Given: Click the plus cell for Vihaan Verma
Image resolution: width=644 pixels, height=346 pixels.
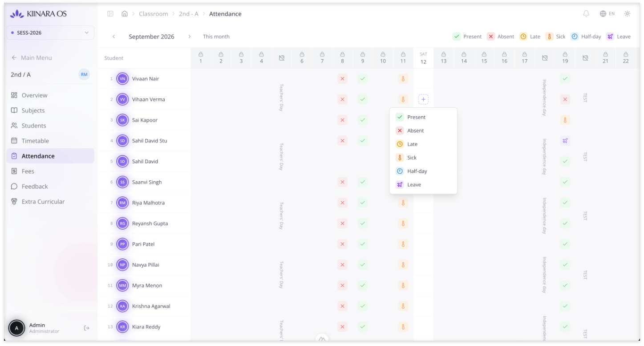Looking at the screenshot, I should pos(423,99).
